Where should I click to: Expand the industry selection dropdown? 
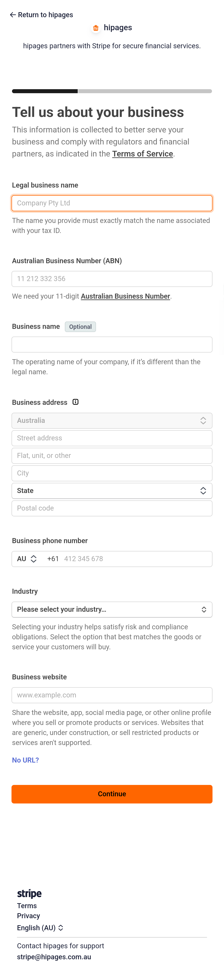pos(112,609)
